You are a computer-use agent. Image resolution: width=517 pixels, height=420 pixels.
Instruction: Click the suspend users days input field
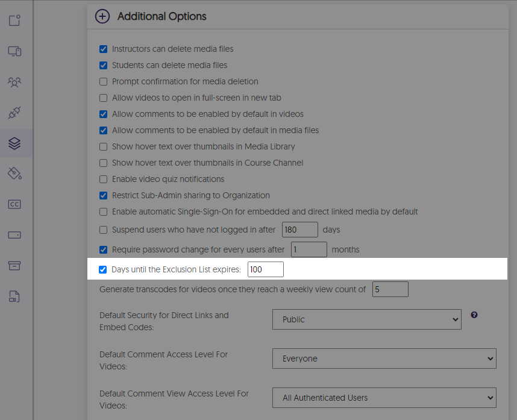tap(299, 230)
